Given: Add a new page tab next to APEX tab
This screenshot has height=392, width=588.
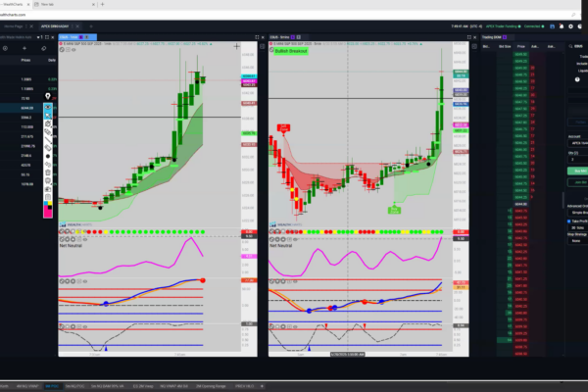Looking at the screenshot, I should [x=91, y=26].
